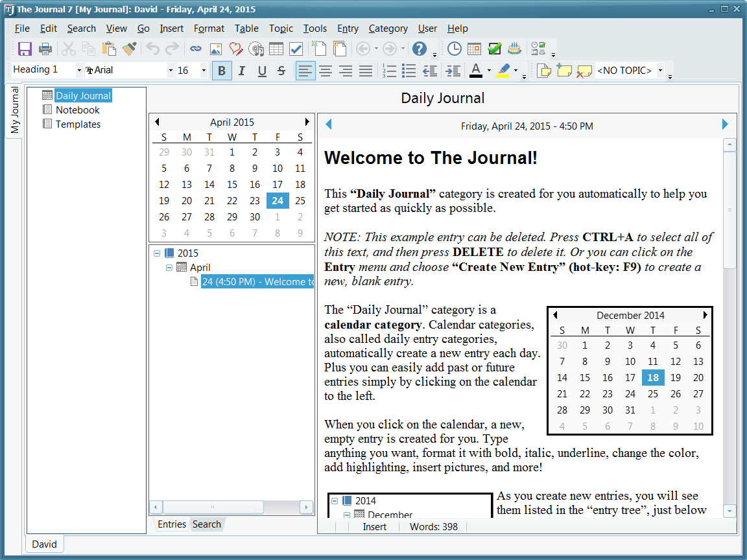
Task: Select the Templates category
Action: [x=78, y=124]
